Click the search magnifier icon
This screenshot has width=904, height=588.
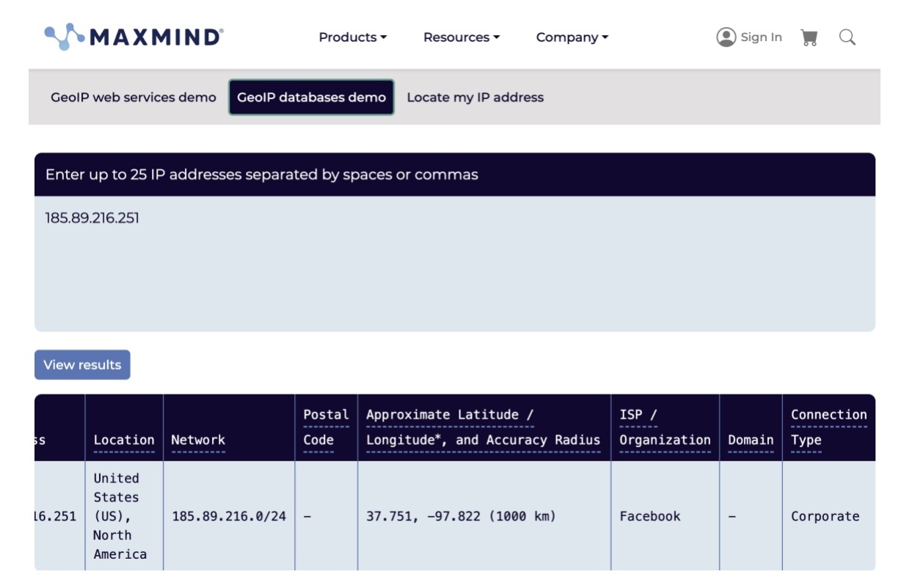[x=847, y=37]
